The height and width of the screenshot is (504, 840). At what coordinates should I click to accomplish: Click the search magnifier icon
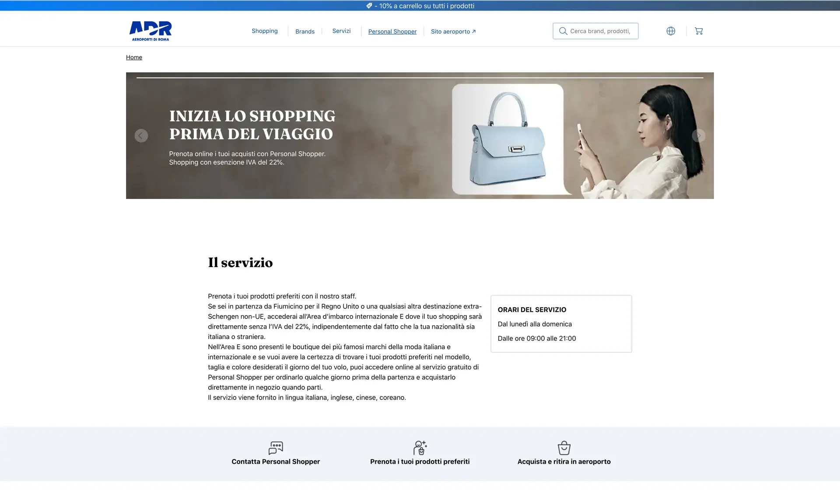point(563,31)
